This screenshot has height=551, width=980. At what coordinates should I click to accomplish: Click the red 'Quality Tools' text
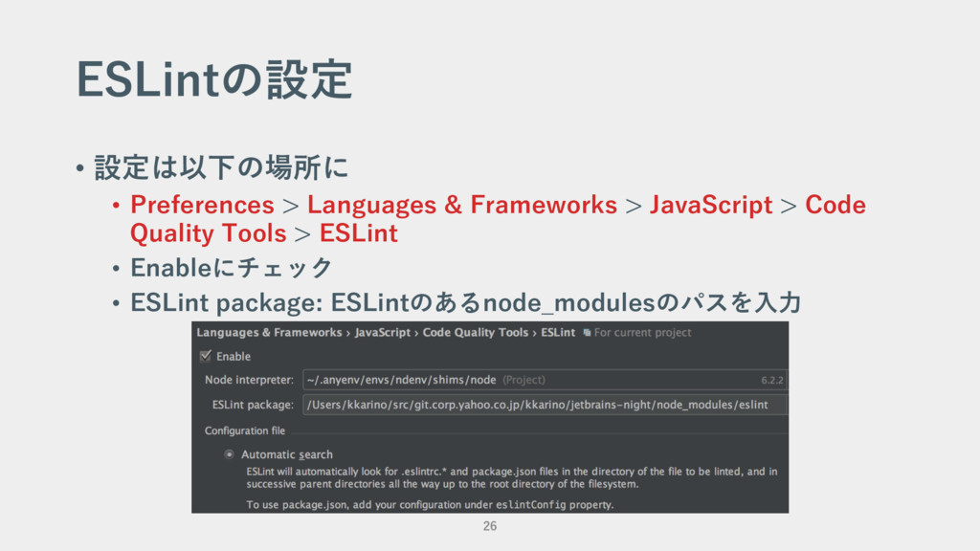pos(208,233)
